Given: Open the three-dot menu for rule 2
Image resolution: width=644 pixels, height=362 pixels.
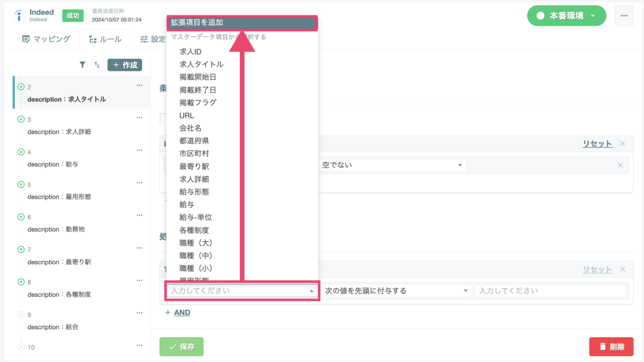Looking at the screenshot, I should pyautogui.click(x=140, y=86).
